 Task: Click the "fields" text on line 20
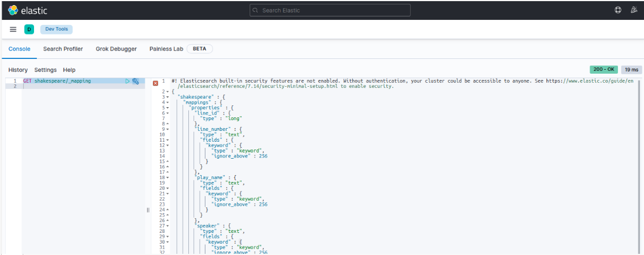[211, 188]
